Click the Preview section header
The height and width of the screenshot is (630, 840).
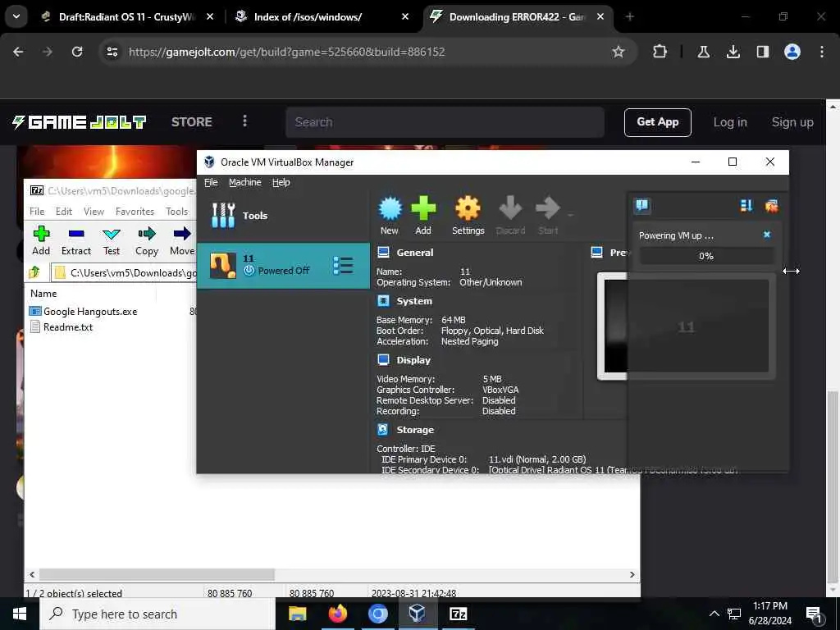(619, 253)
